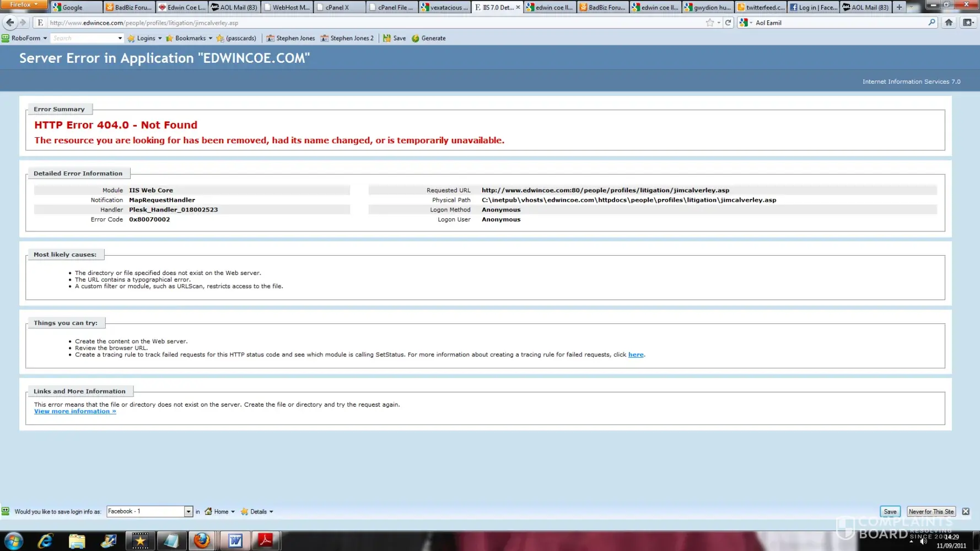The height and width of the screenshot is (551, 980).
Task: Open the Facebook - 1 login name dropdown
Action: coord(188,512)
